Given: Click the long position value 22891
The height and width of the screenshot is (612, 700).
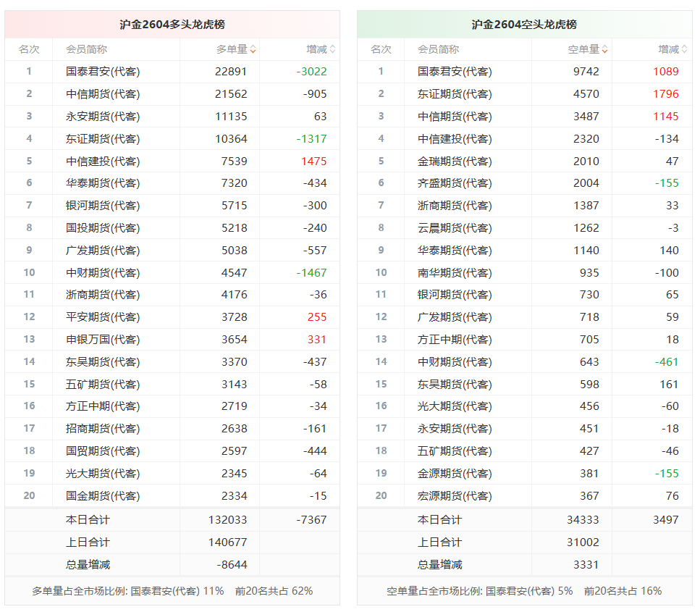Looking at the screenshot, I should coord(231,72).
